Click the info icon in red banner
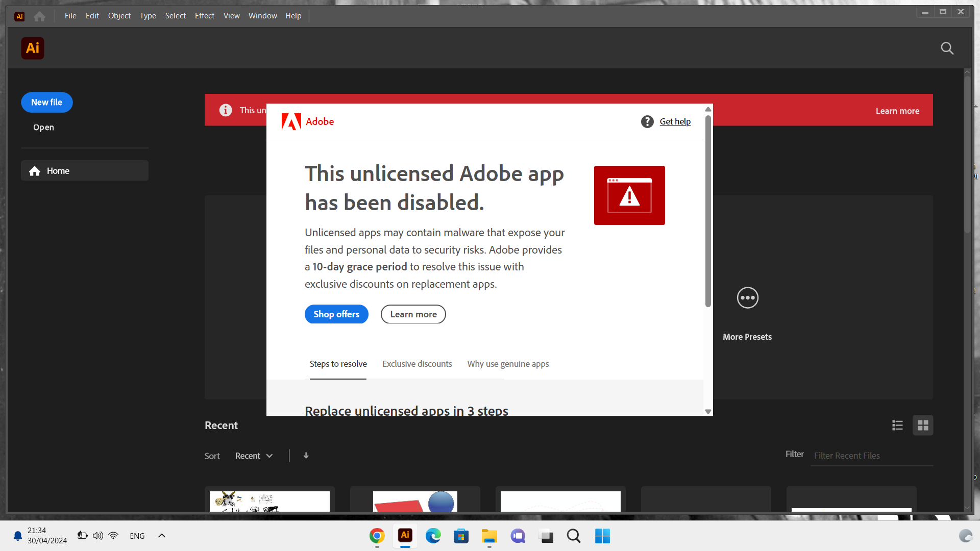Image resolution: width=980 pixels, height=551 pixels. (x=226, y=110)
